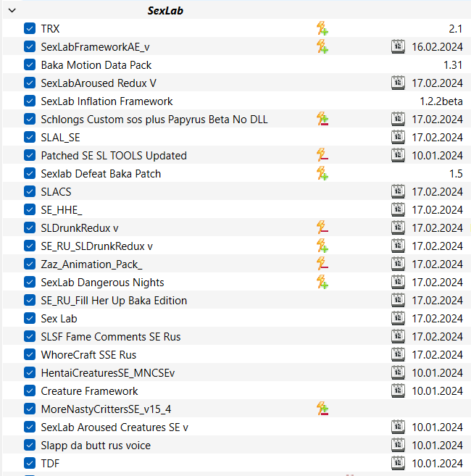Click calendar icon on TDF row

click(x=398, y=463)
